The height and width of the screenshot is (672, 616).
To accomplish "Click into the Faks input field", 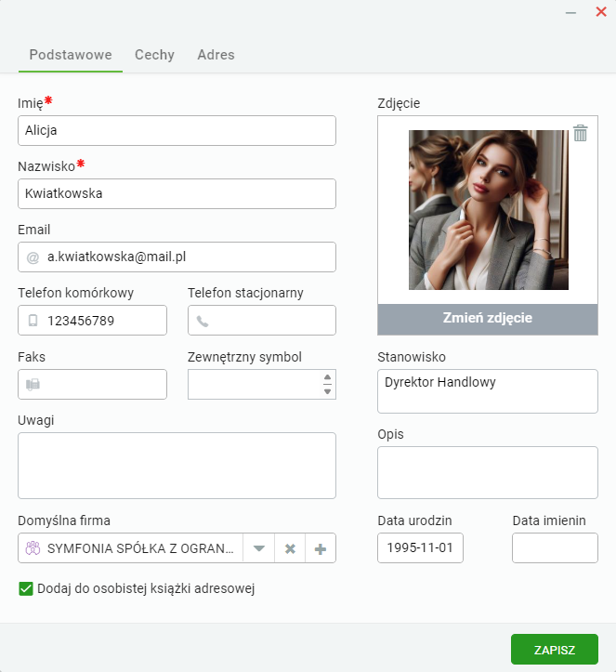I will (93, 385).
